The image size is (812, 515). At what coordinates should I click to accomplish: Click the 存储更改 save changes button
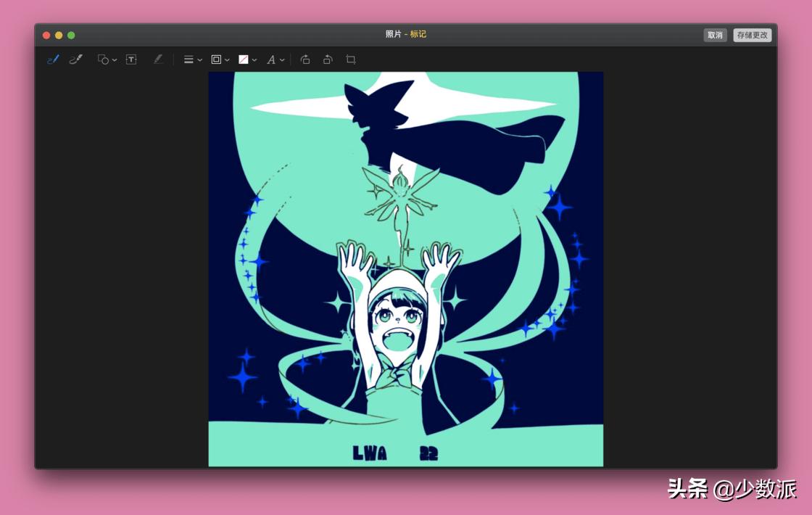click(752, 35)
